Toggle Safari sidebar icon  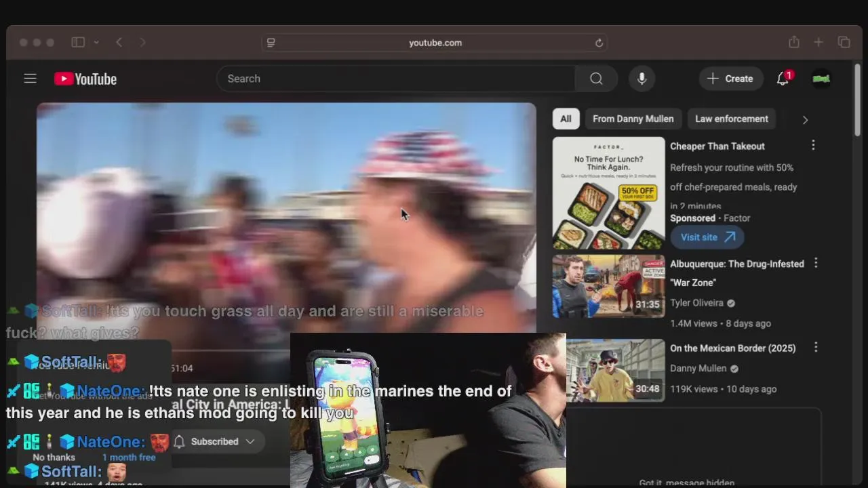point(78,42)
